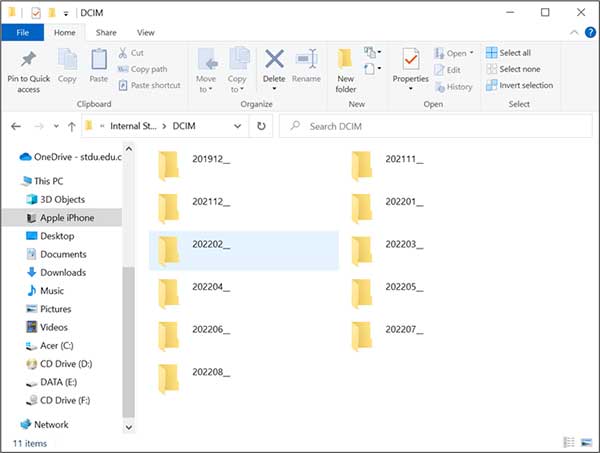The height and width of the screenshot is (453, 600).
Task: Click Invert selection
Action: 519,85
